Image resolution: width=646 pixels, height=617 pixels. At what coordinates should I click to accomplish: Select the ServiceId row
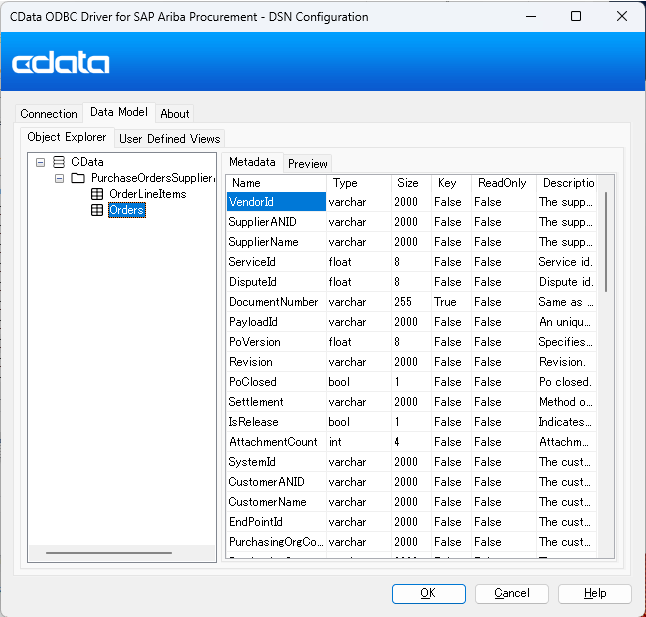click(x=411, y=262)
